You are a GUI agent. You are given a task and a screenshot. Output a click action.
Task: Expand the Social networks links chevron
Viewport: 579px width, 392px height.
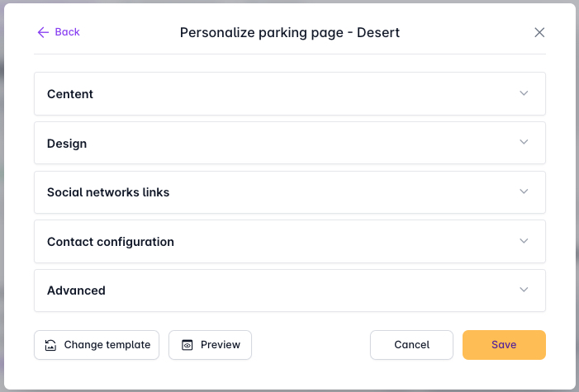pyautogui.click(x=524, y=191)
